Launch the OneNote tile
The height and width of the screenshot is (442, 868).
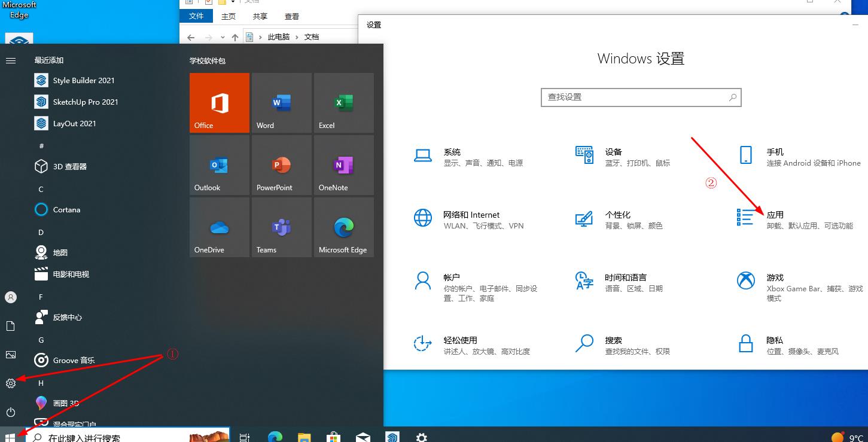click(343, 165)
